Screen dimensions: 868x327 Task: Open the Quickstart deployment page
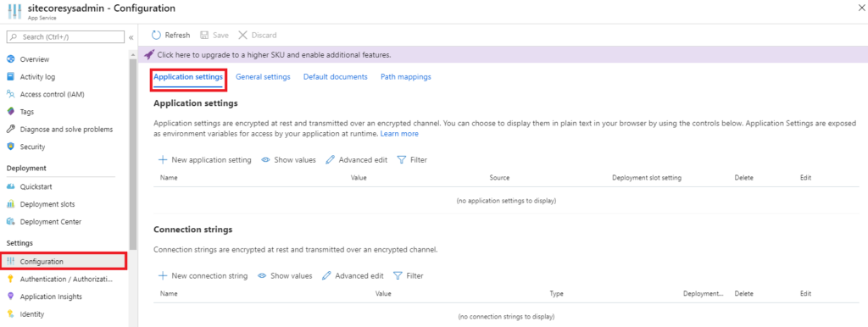36,186
